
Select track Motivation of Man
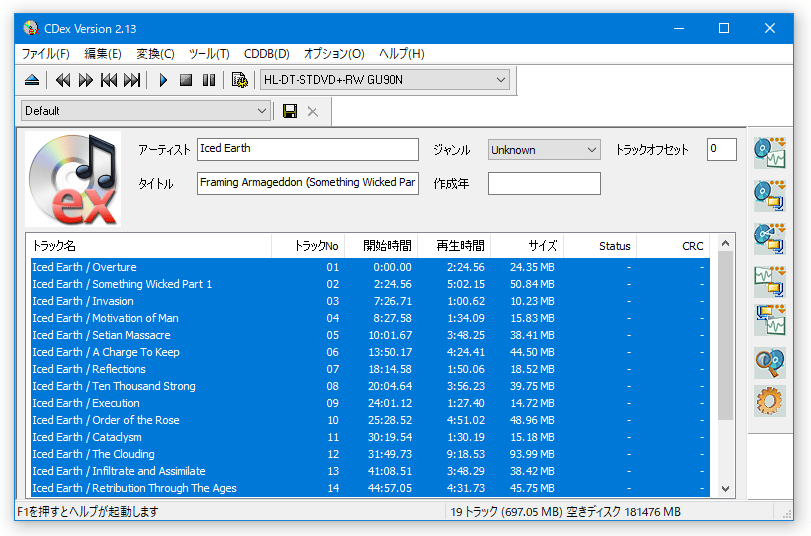point(370,318)
